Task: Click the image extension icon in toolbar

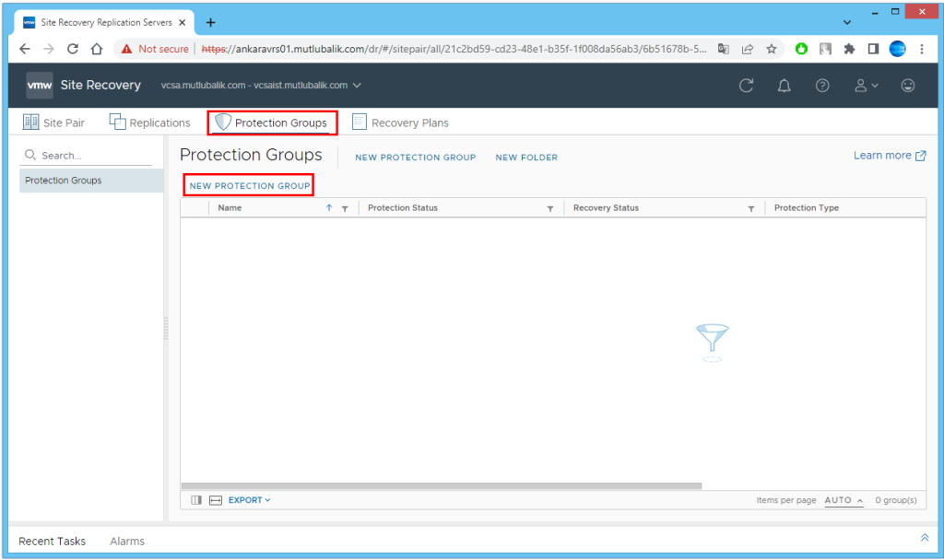Action: (825, 49)
